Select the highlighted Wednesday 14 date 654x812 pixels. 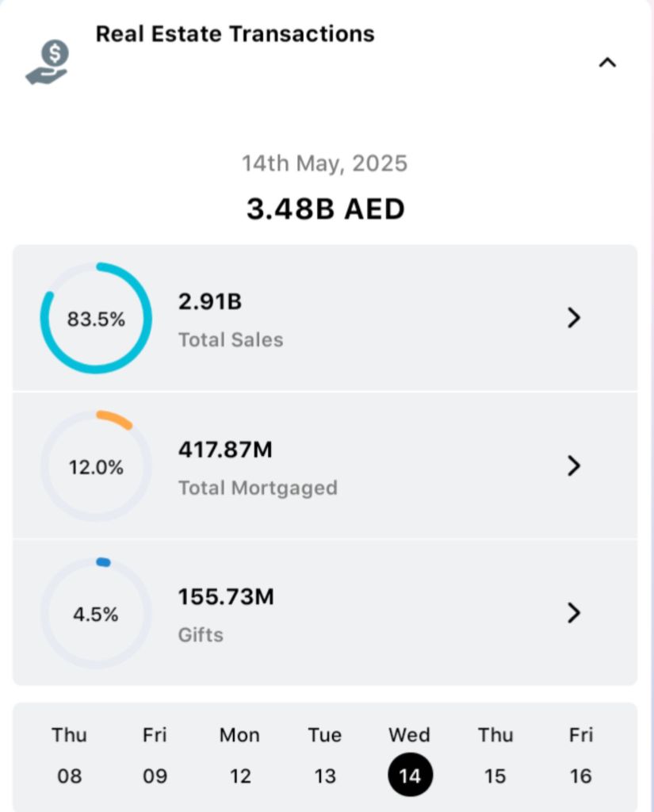(410, 773)
